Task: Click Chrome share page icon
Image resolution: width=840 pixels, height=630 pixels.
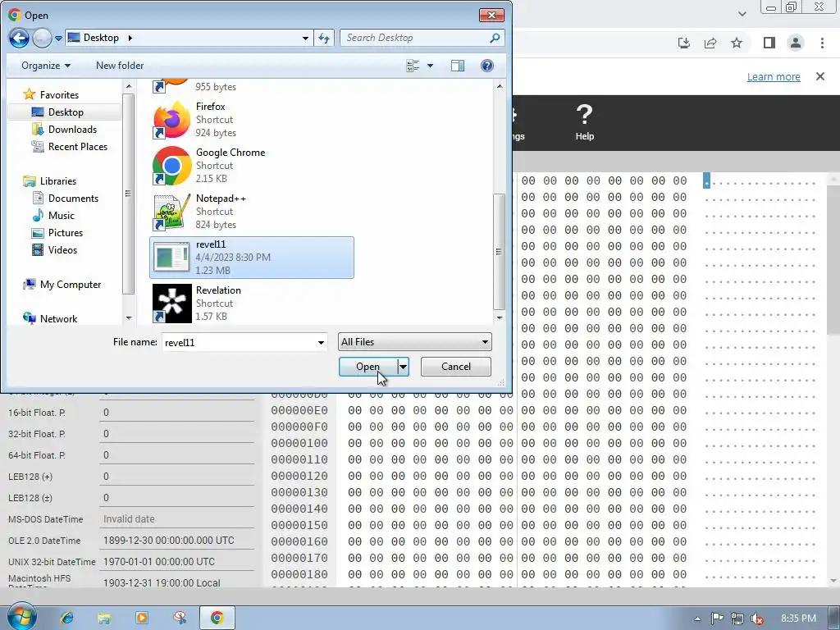Action: click(x=710, y=43)
